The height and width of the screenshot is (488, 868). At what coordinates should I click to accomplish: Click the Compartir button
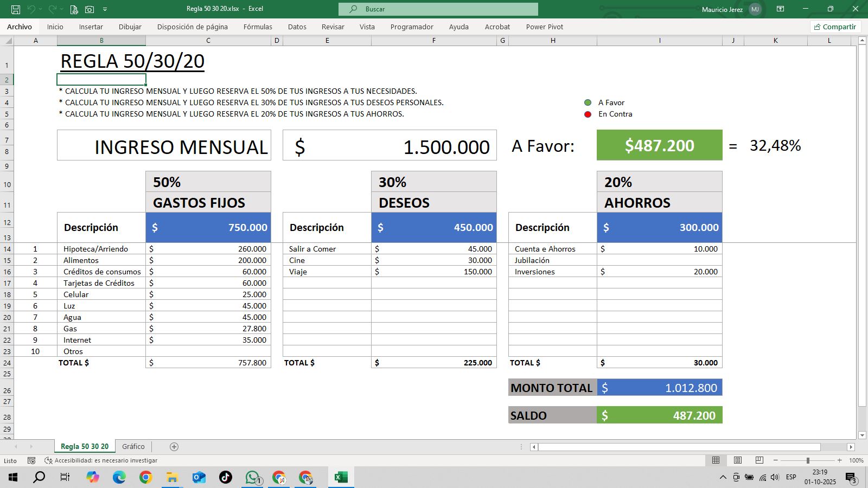(835, 27)
